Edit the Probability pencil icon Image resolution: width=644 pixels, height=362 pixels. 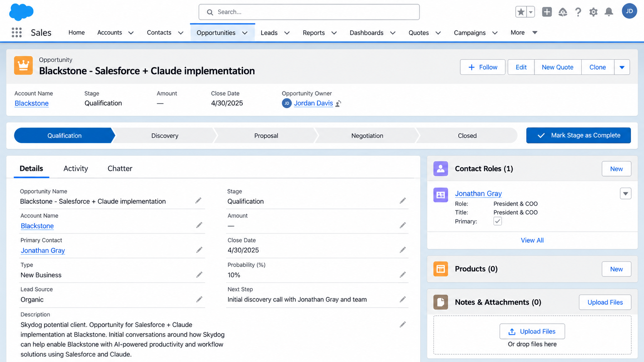click(x=402, y=275)
